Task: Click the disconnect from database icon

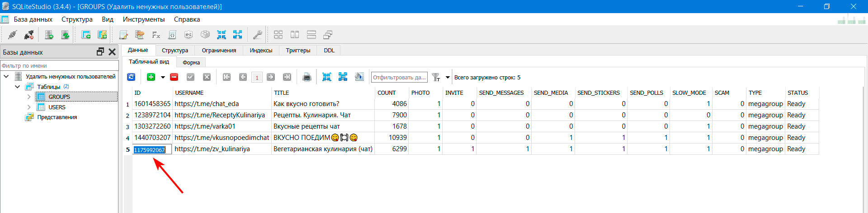Action: (29, 35)
